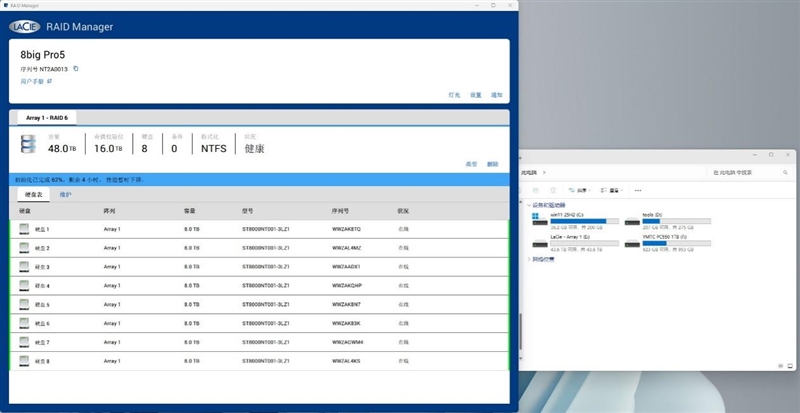Select the LaCie - Array 1 (E:) drive icon
This screenshot has height=413, width=800.
[x=540, y=243]
